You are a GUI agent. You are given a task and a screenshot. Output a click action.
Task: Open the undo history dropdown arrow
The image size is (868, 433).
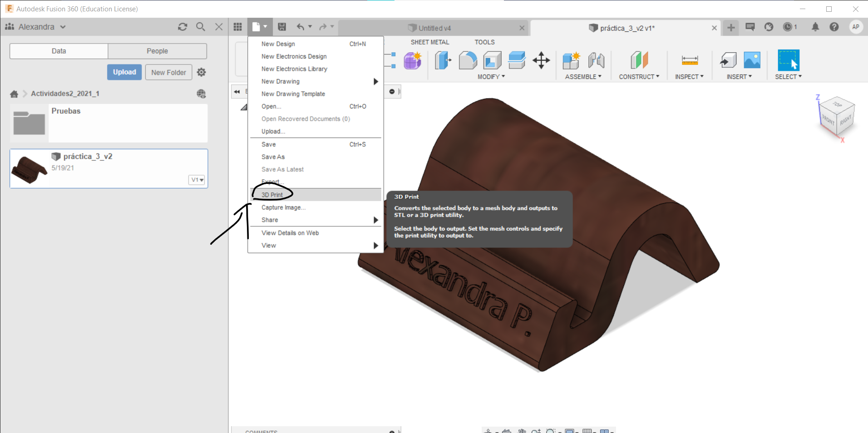click(x=311, y=27)
